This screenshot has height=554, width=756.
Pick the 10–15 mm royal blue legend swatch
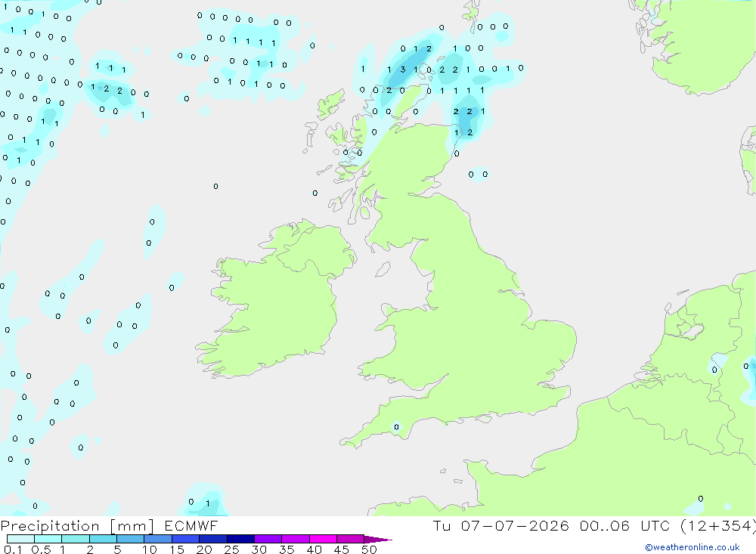pyautogui.click(x=158, y=539)
